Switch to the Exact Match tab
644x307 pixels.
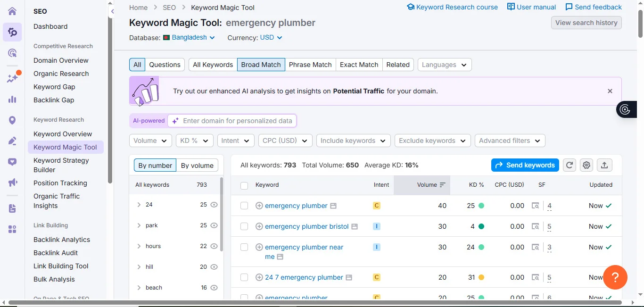tap(359, 65)
